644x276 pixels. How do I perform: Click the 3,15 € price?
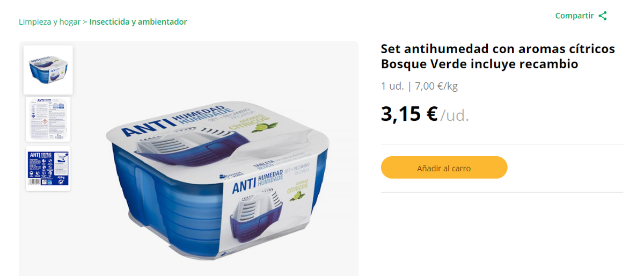click(409, 114)
